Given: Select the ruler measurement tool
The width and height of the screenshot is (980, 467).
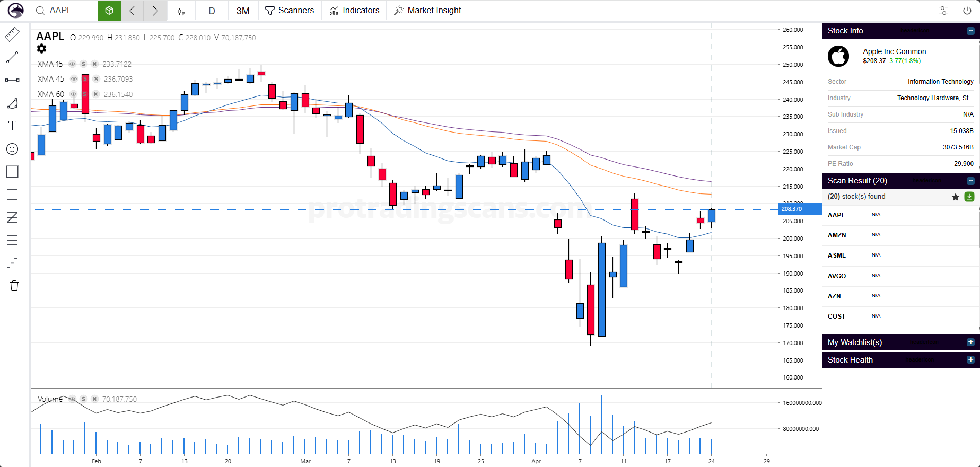Looking at the screenshot, I should pos(12,35).
